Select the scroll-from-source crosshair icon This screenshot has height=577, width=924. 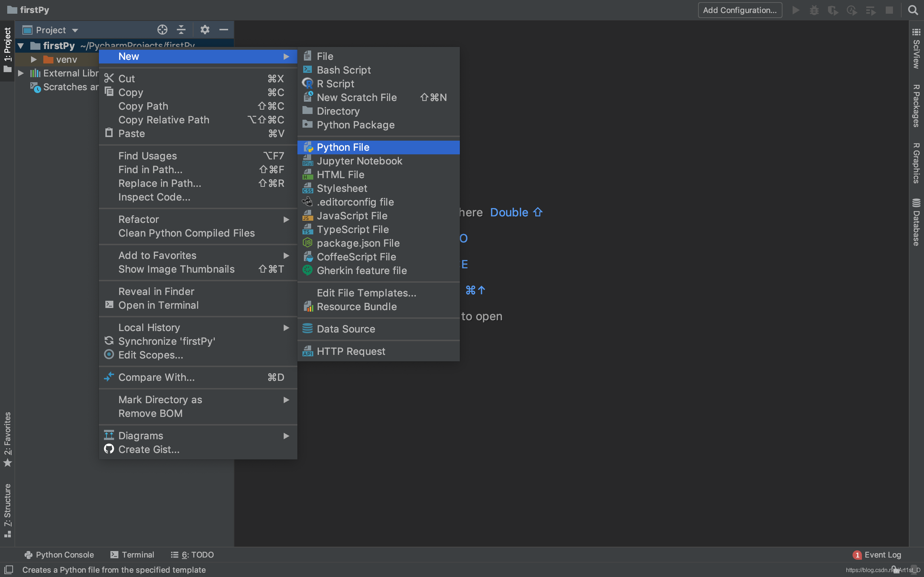(x=162, y=29)
